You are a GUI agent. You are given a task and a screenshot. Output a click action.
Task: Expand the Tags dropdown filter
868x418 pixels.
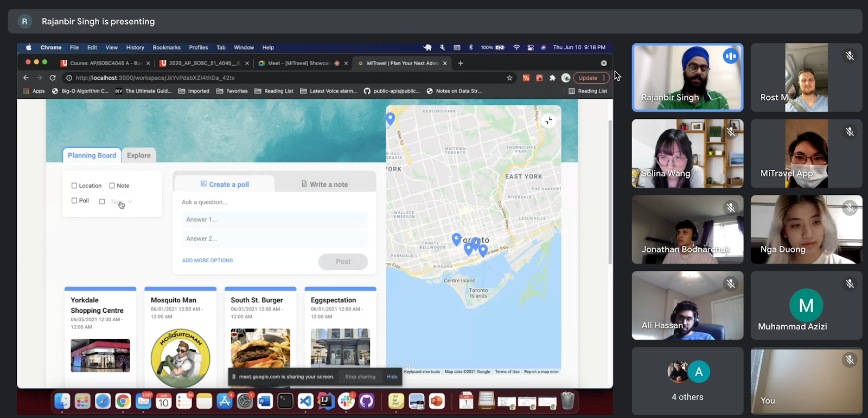coord(129,202)
